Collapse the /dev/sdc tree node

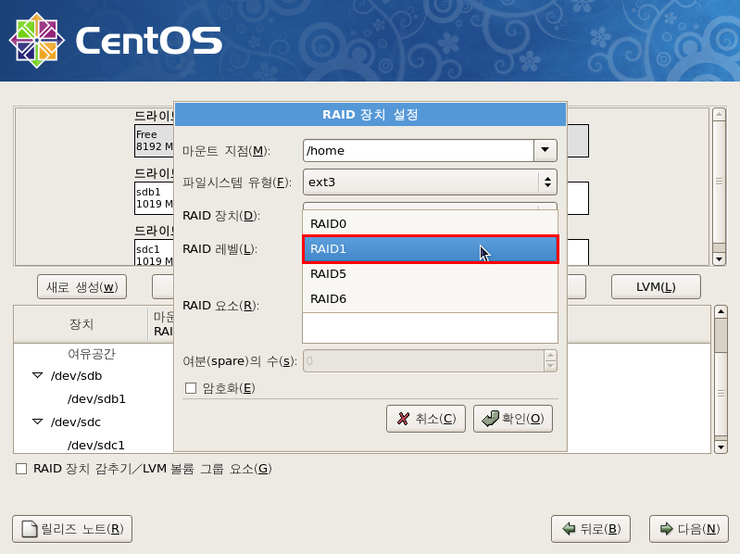point(38,422)
